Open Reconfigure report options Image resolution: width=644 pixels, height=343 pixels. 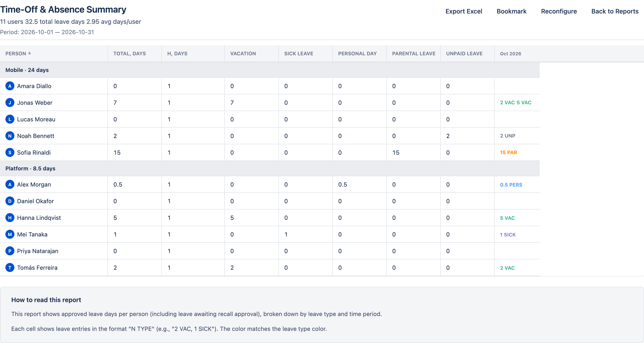(559, 11)
